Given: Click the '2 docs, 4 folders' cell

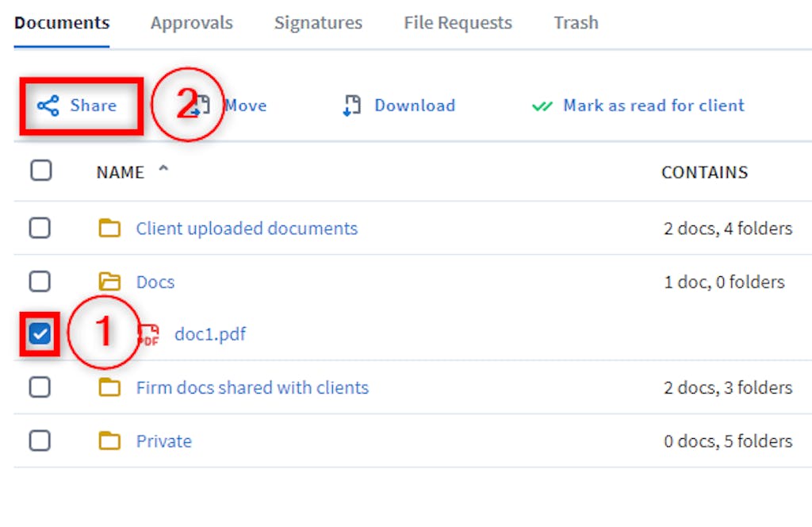Looking at the screenshot, I should pyautogui.click(x=728, y=229).
